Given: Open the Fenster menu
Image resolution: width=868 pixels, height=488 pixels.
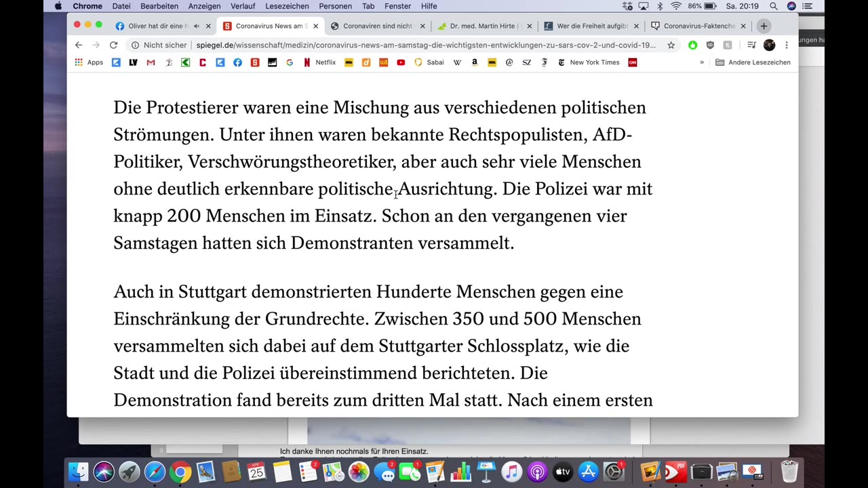Looking at the screenshot, I should (397, 6).
